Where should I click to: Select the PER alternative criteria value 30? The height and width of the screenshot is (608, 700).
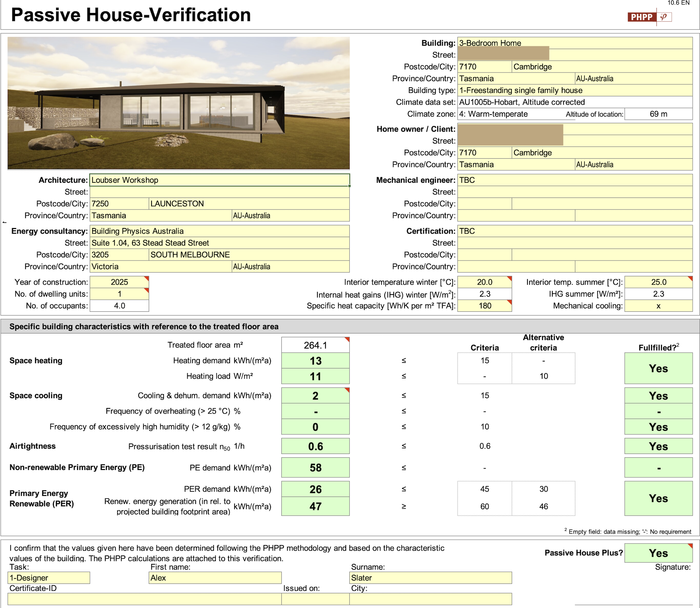[x=544, y=489]
